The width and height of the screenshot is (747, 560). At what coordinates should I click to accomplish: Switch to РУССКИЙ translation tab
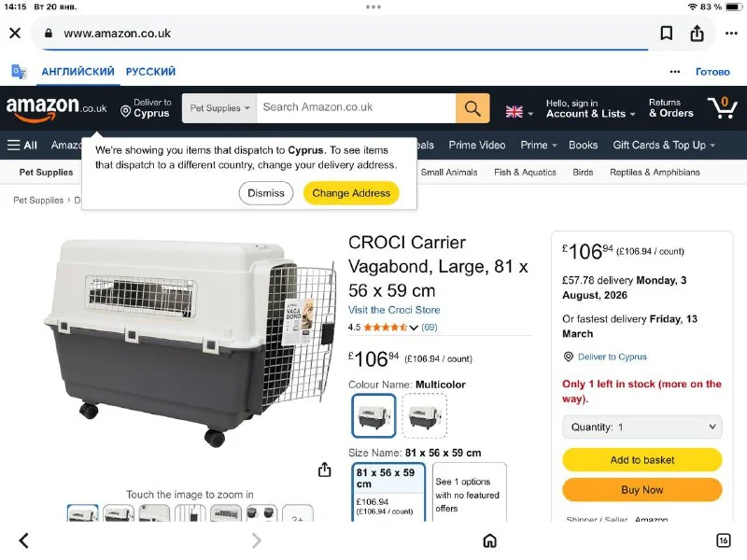[x=150, y=72]
